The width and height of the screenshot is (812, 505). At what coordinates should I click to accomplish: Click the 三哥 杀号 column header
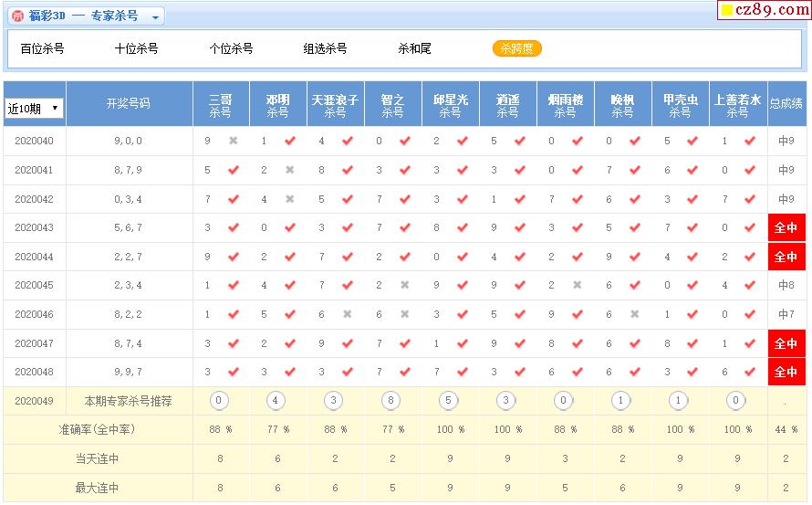pos(221,105)
